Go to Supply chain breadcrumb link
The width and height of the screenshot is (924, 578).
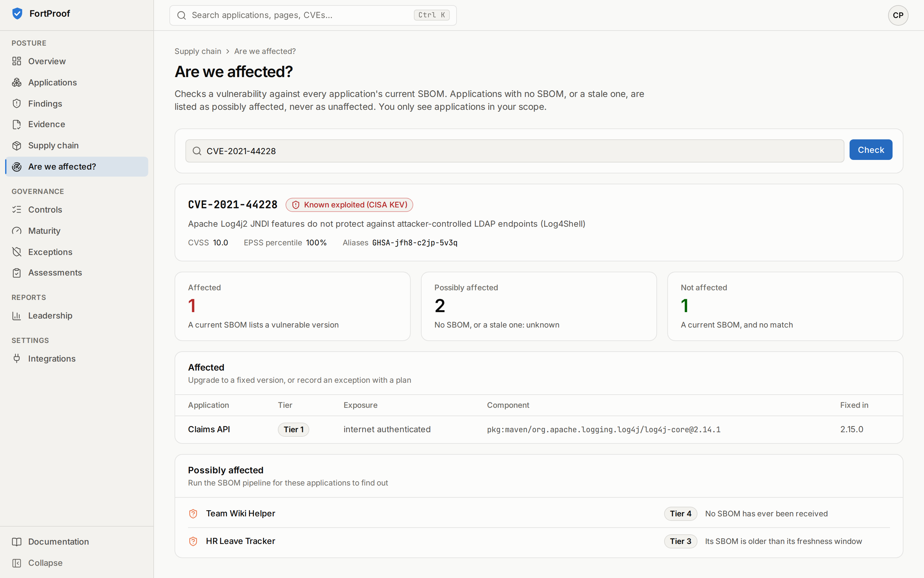tap(198, 51)
